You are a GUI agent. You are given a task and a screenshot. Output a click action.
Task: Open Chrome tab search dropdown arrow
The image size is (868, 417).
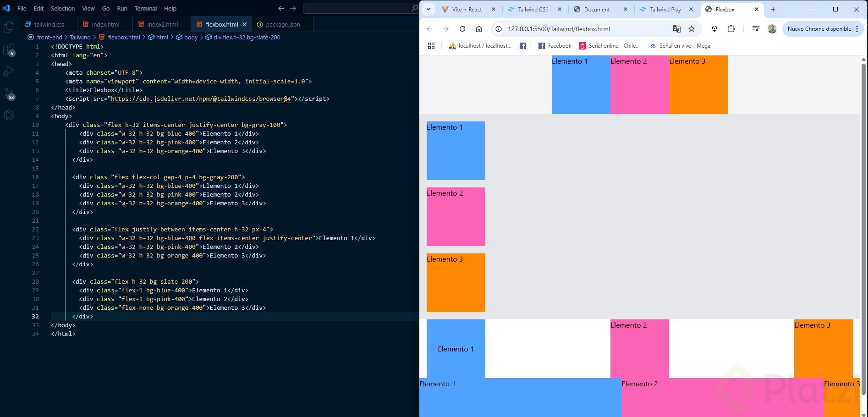tap(428, 9)
